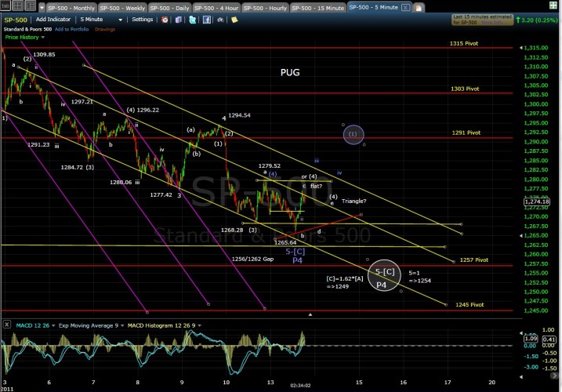
Task: Open the SP-500 - Monthly tab
Action: pyautogui.click(x=71, y=8)
